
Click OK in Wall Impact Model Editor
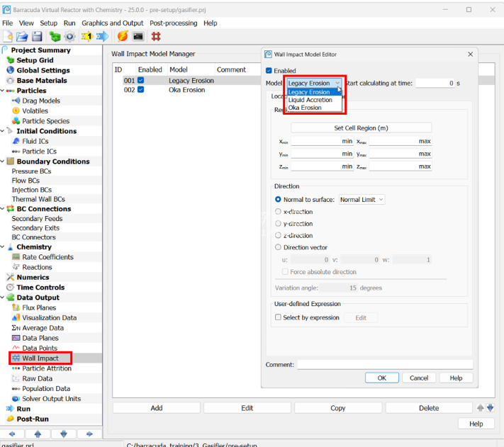[382, 378]
